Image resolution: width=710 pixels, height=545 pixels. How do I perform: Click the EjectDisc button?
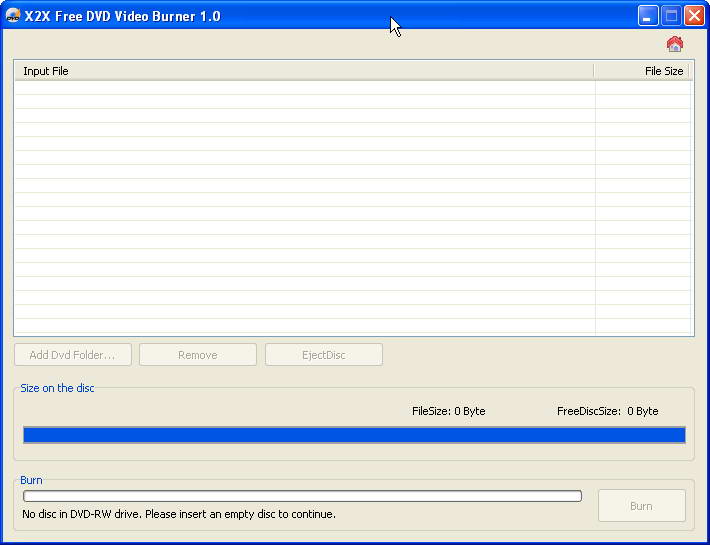(324, 354)
